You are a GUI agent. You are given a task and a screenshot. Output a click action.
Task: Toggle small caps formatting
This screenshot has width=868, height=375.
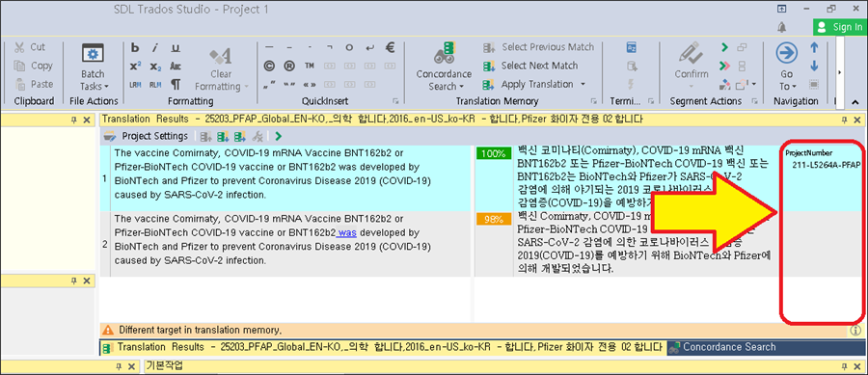(x=176, y=67)
